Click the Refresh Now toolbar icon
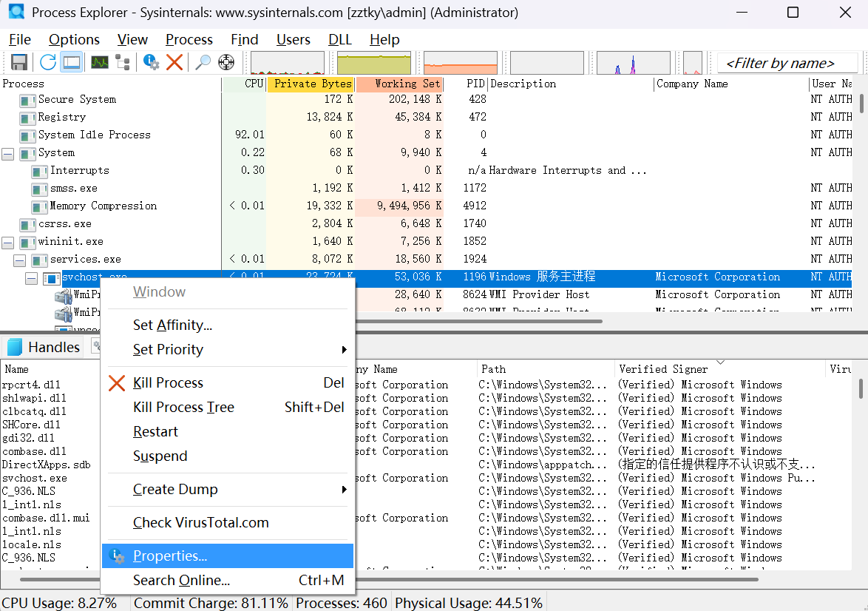The image size is (868, 611). 47,62
